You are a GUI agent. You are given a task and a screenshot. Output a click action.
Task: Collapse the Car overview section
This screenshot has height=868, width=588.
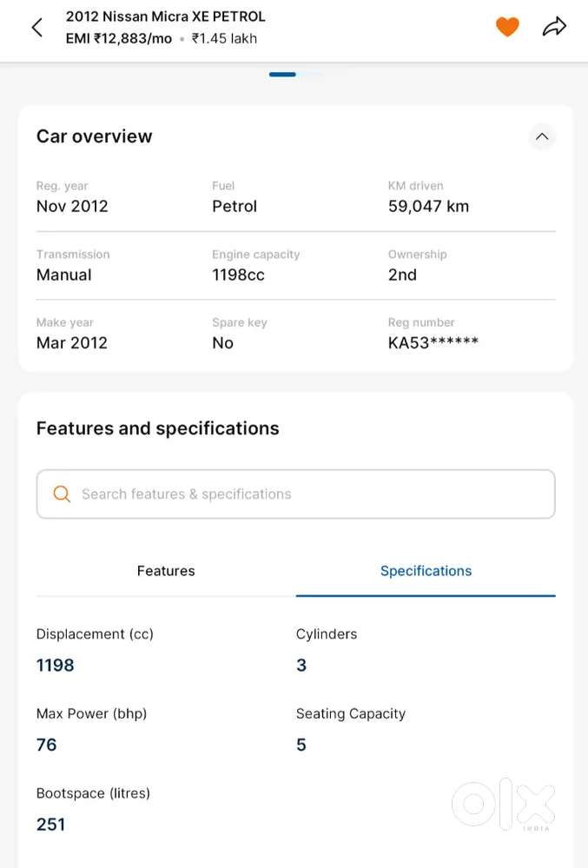(542, 136)
